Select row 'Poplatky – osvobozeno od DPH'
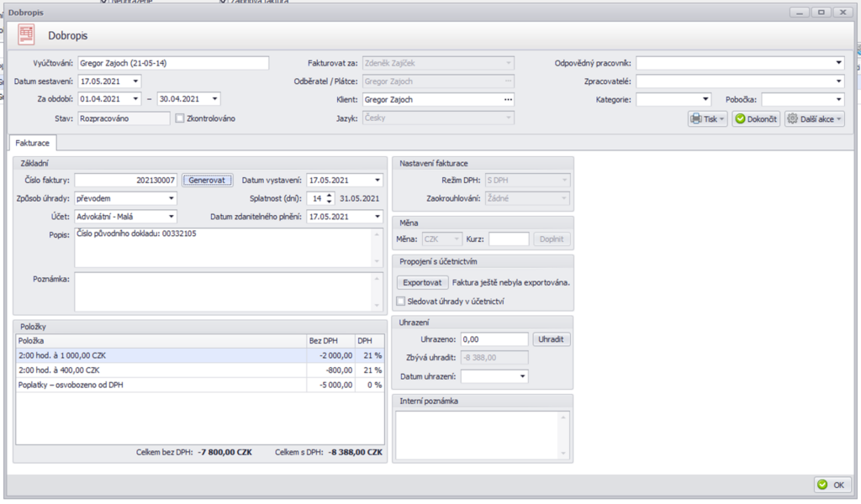 click(200, 385)
